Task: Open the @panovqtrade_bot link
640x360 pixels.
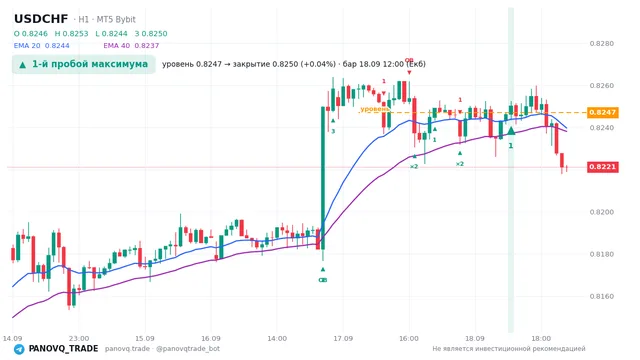Action: point(188,349)
